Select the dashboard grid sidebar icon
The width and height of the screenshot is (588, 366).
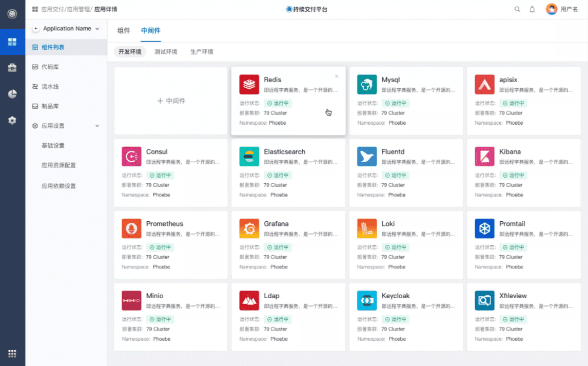pos(12,42)
